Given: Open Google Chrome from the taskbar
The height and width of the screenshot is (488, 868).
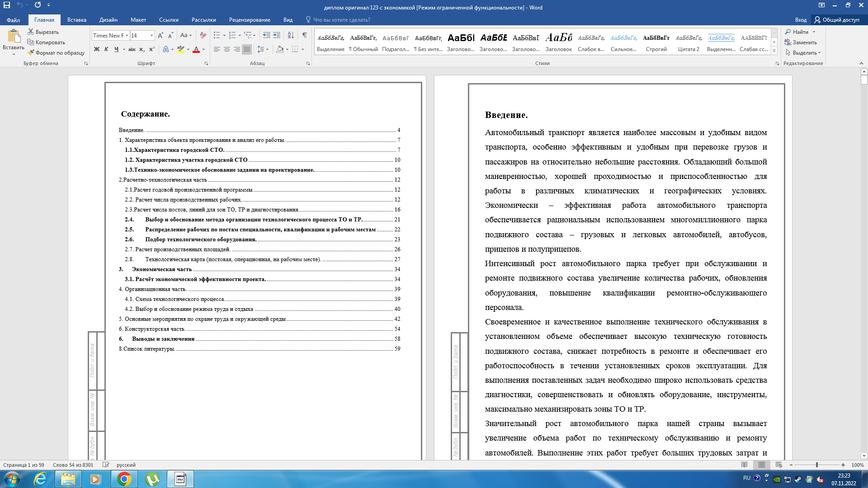Looking at the screenshot, I should click(124, 479).
